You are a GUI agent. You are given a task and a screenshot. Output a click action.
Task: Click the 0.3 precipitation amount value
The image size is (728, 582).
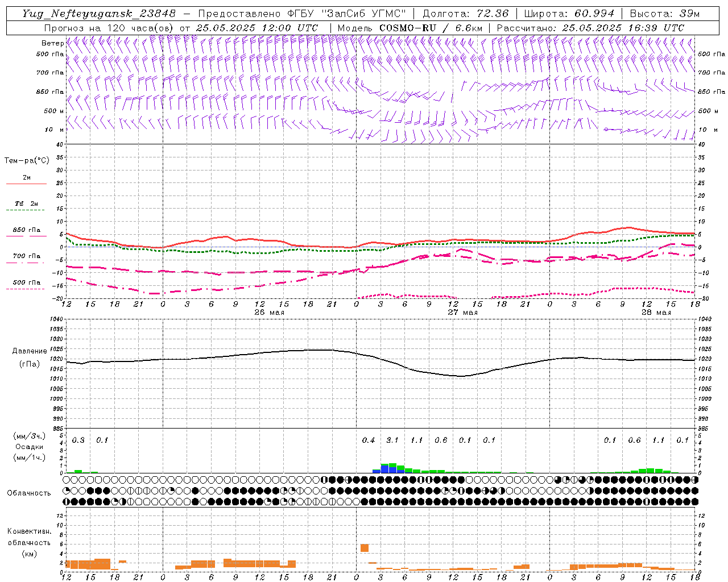pyautogui.click(x=78, y=440)
